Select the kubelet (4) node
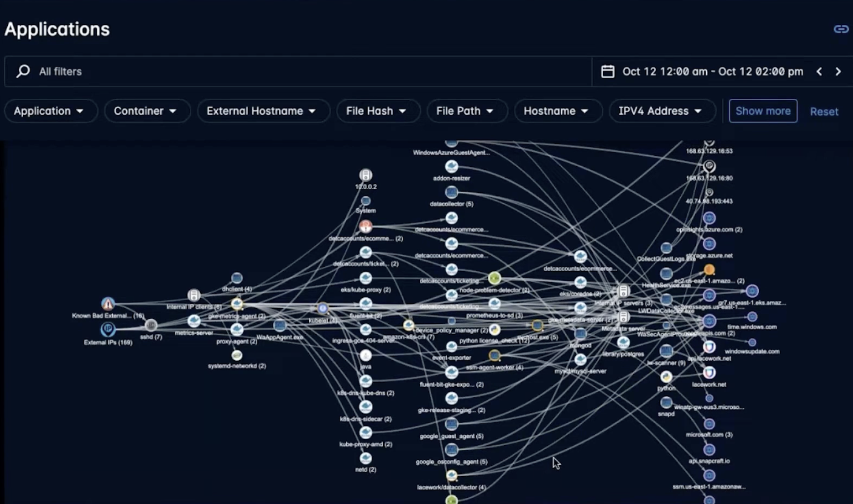853x504 pixels. click(x=323, y=308)
